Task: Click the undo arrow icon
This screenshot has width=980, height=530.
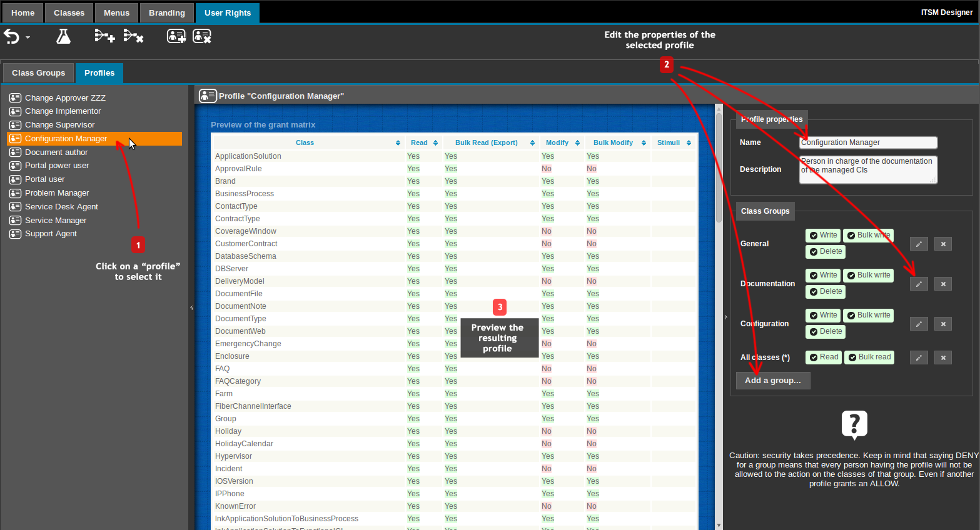Action: click(11, 37)
